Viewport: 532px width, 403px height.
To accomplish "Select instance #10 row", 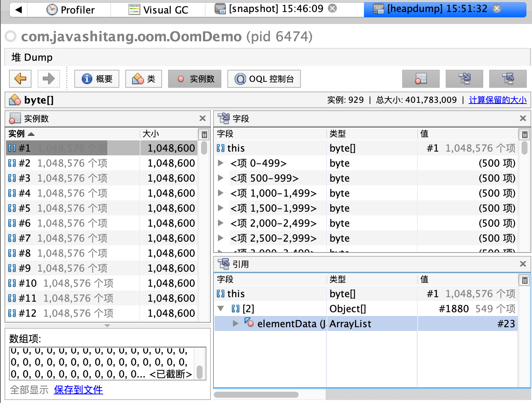I will tap(101, 283).
